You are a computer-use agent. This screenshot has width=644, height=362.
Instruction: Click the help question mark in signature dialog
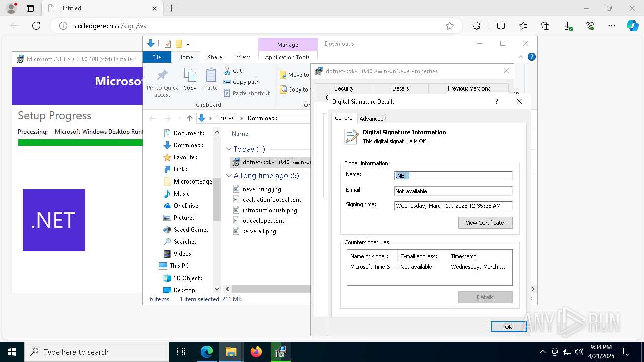click(x=497, y=101)
